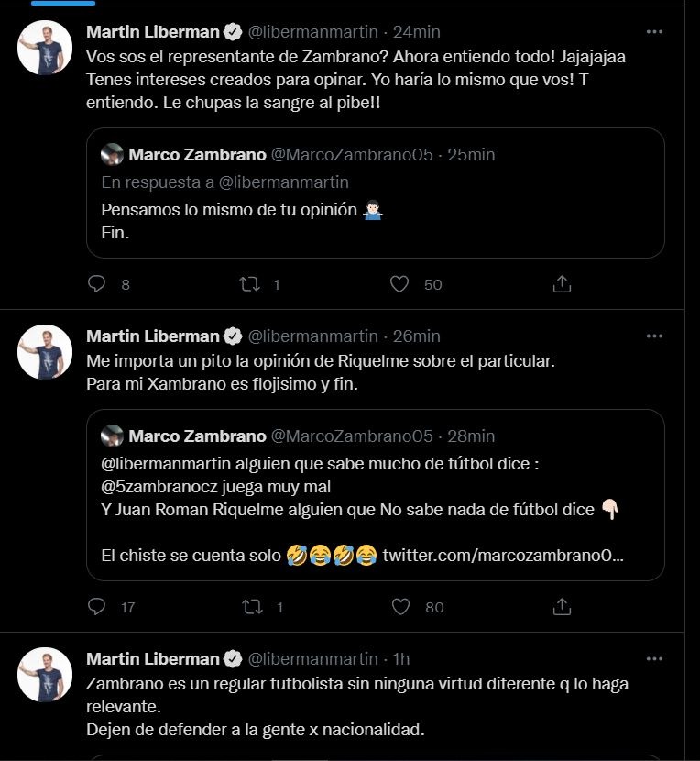Retweet the Zambrano representative tweet

pyautogui.click(x=250, y=284)
